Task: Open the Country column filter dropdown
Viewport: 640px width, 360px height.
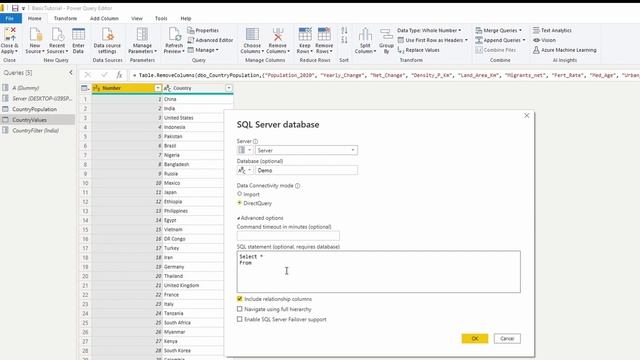Action: [x=229, y=88]
